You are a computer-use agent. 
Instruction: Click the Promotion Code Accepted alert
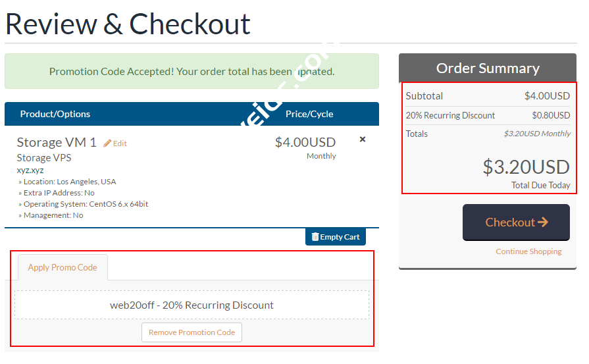pyautogui.click(x=192, y=71)
